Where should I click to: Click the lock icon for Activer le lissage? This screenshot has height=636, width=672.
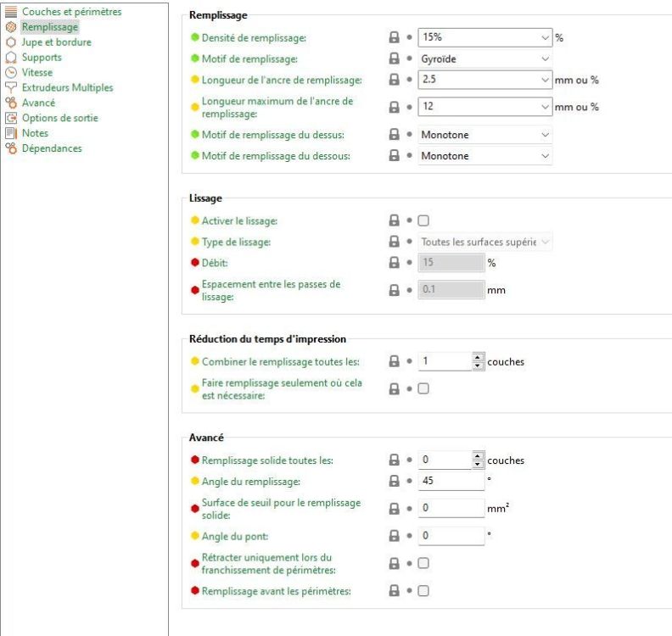[x=394, y=220]
